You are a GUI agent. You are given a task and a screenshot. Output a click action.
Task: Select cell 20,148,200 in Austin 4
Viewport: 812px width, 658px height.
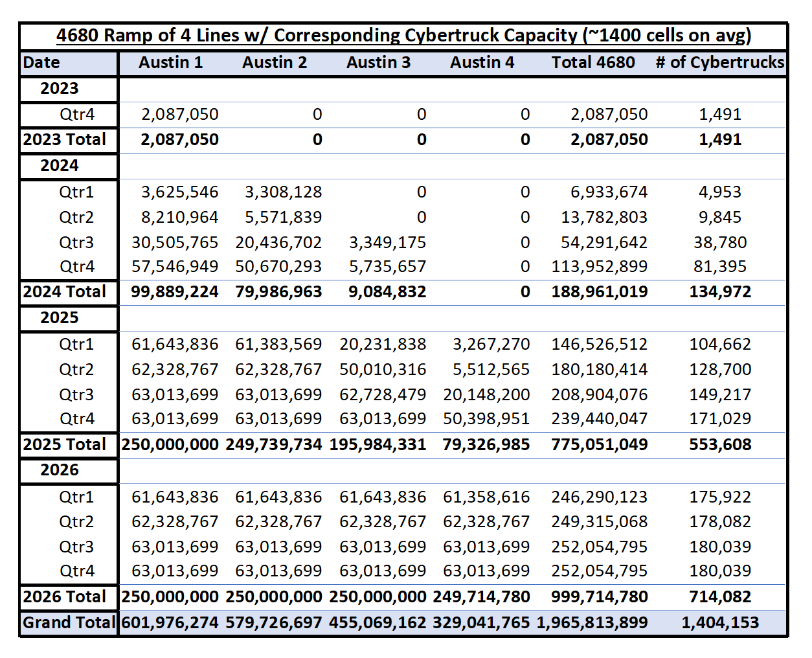click(x=486, y=395)
